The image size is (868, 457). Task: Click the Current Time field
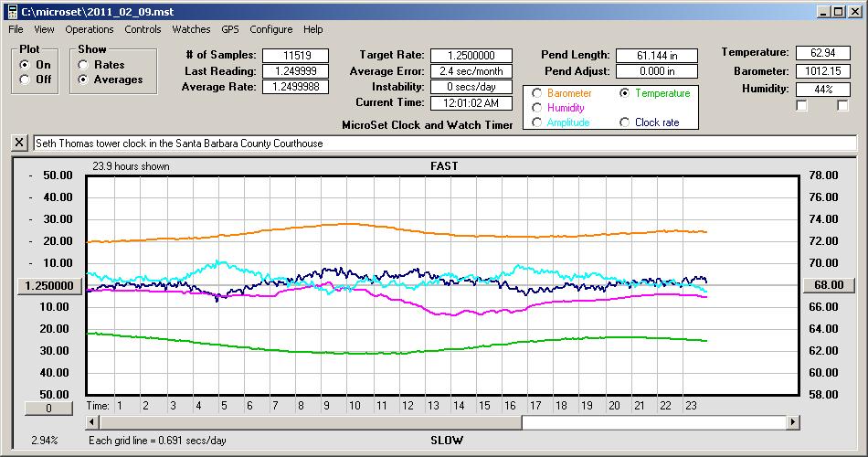click(x=471, y=102)
